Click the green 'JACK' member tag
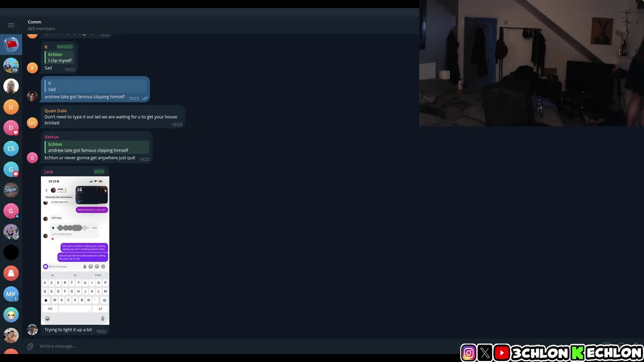Viewport: 644px width, 362px height. coord(99,171)
